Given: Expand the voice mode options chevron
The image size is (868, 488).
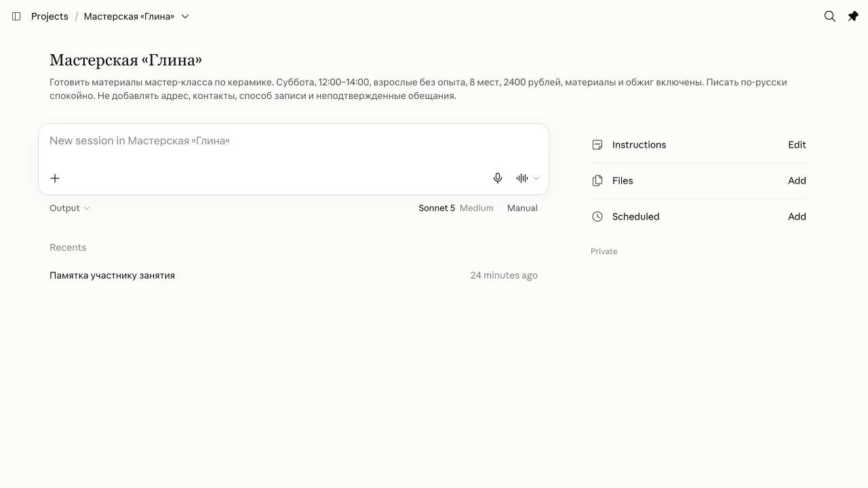Looking at the screenshot, I should (x=536, y=178).
